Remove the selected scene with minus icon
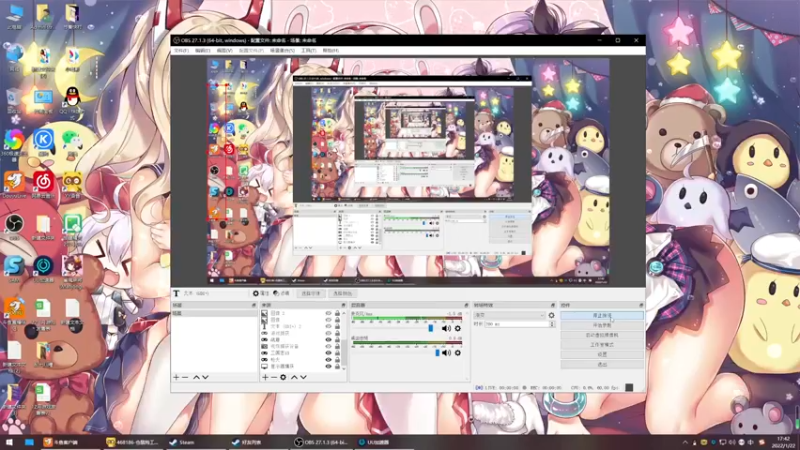Viewport: 800px width, 450px height. [x=185, y=377]
